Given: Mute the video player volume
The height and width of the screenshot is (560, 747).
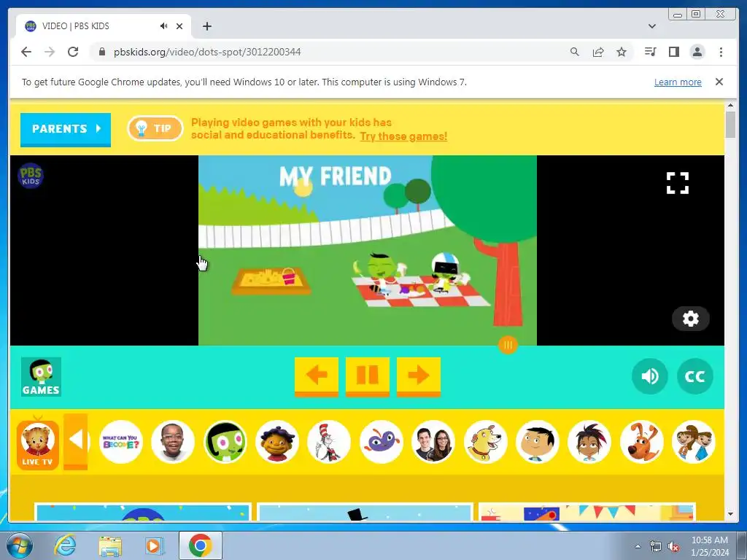Looking at the screenshot, I should point(650,376).
